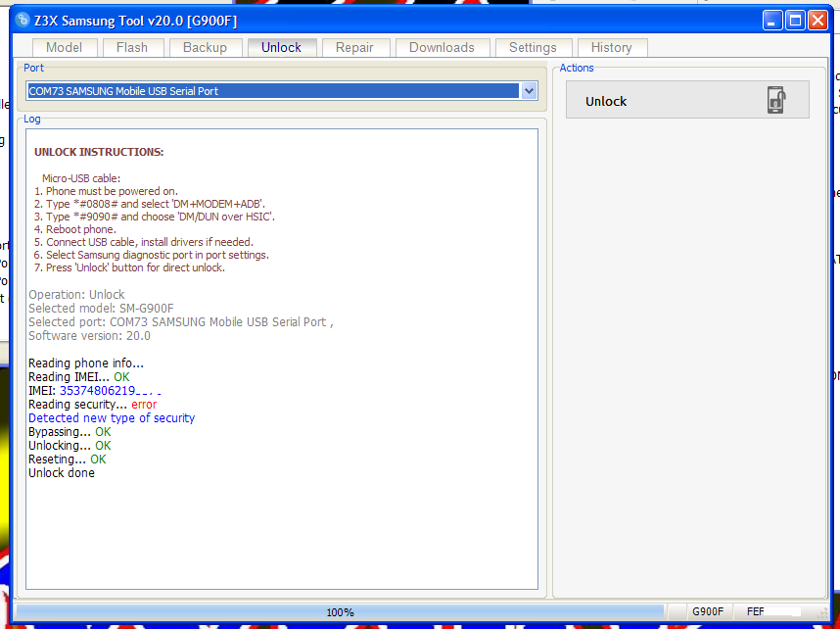Click the 'Detected new type of security' log message
The height and width of the screenshot is (629, 840).
click(x=111, y=417)
